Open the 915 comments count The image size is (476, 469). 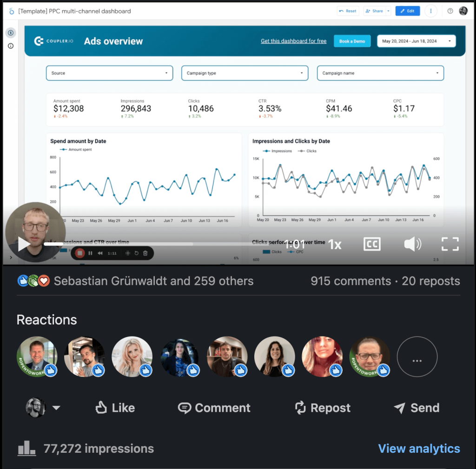click(x=351, y=281)
